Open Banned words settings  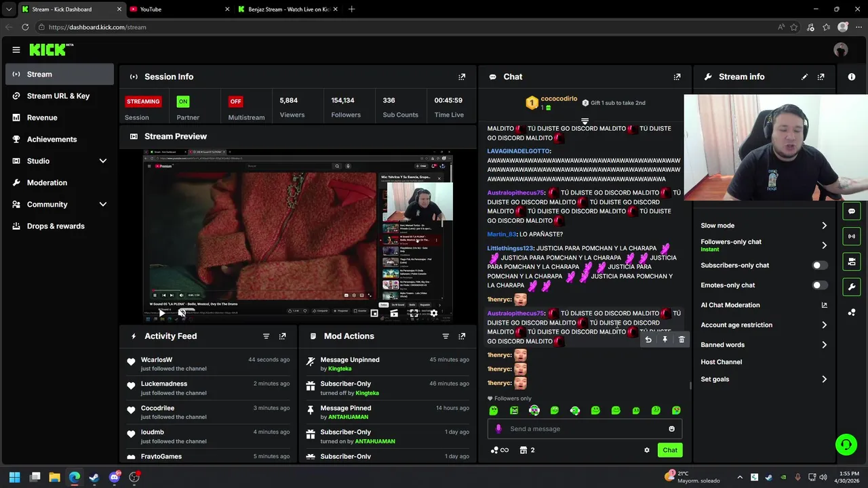tap(764, 345)
